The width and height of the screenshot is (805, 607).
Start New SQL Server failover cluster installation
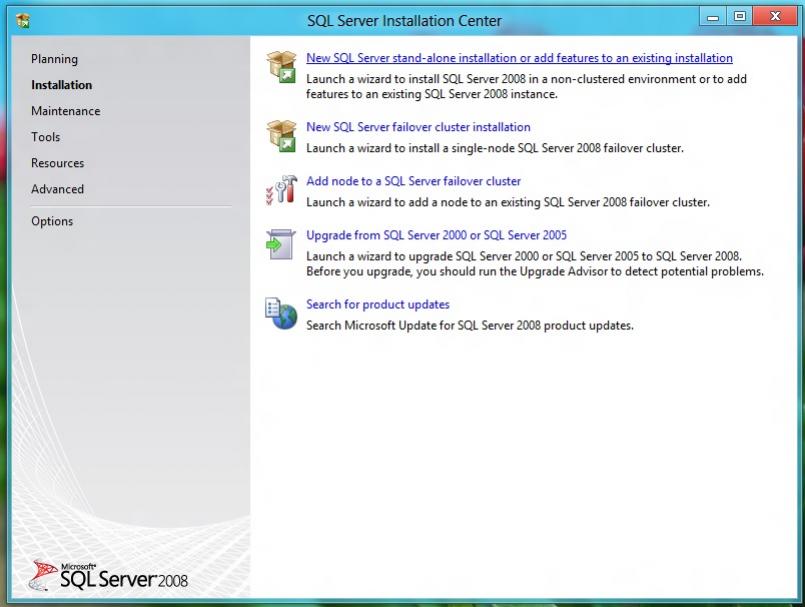tap(418, 127)
